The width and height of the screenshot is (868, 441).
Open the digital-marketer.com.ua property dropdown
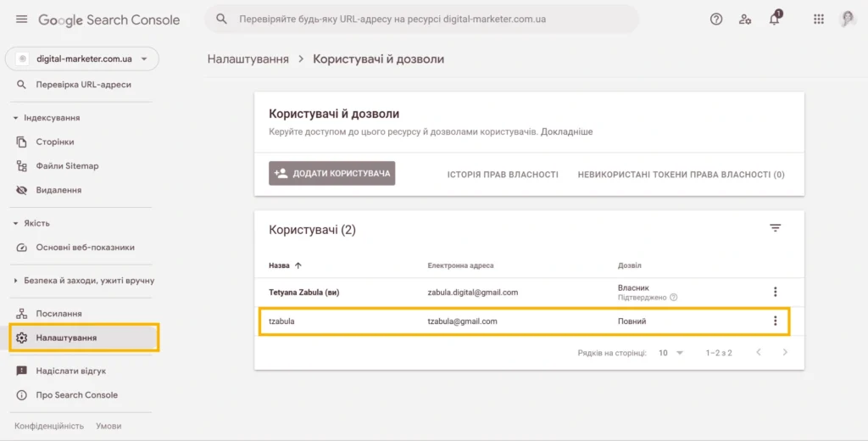click(82, 59)
